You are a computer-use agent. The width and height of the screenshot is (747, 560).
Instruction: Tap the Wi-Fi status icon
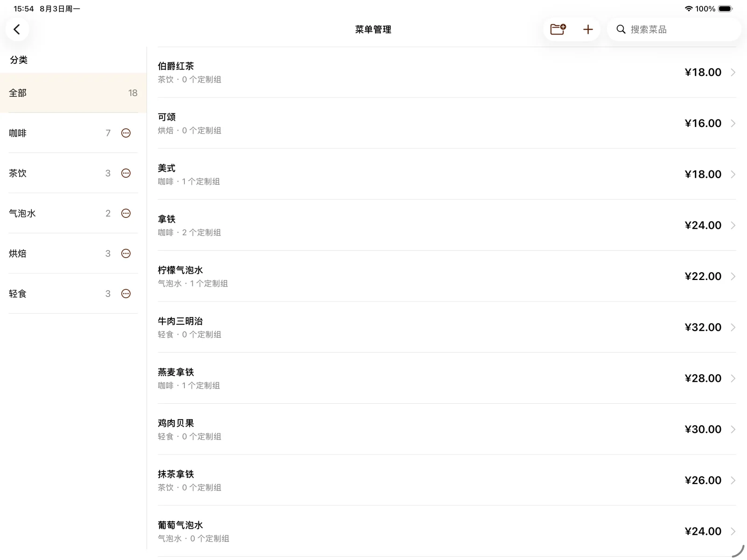pos(689,9)
